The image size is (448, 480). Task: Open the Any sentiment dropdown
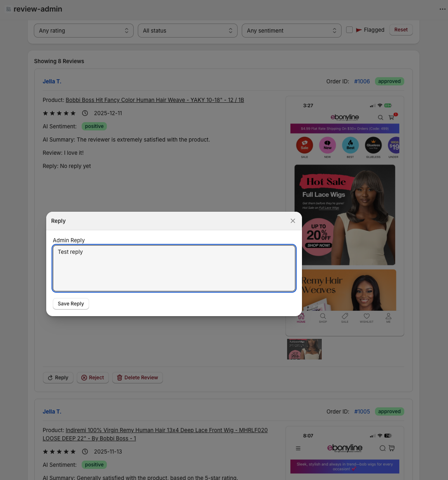292,31
